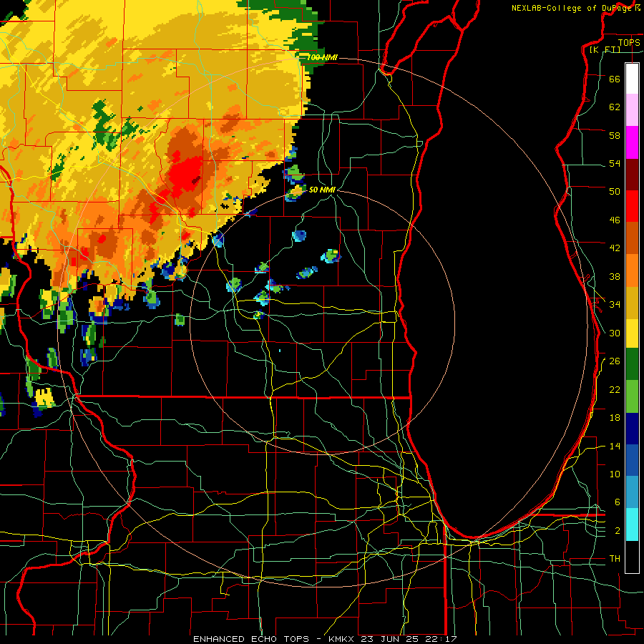Screen dimensions: 644x644
Task: Click legend value 34
Action: point(615,305)
